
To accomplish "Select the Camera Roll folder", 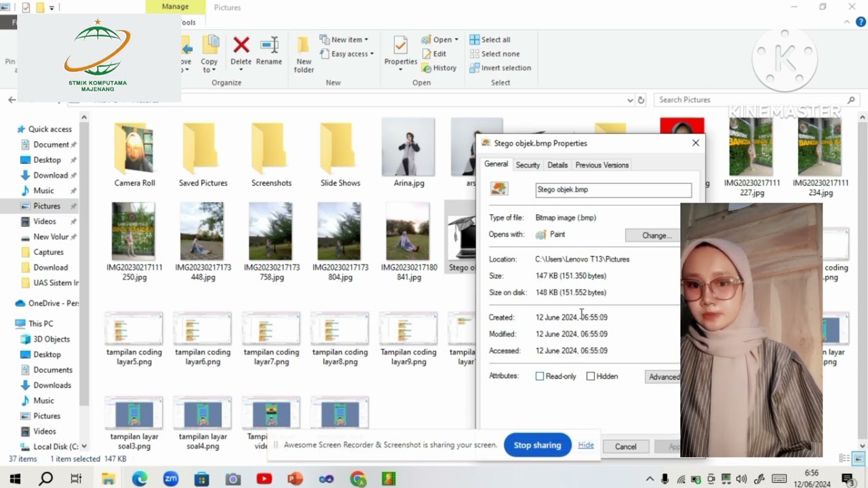I will pos(134,155).
